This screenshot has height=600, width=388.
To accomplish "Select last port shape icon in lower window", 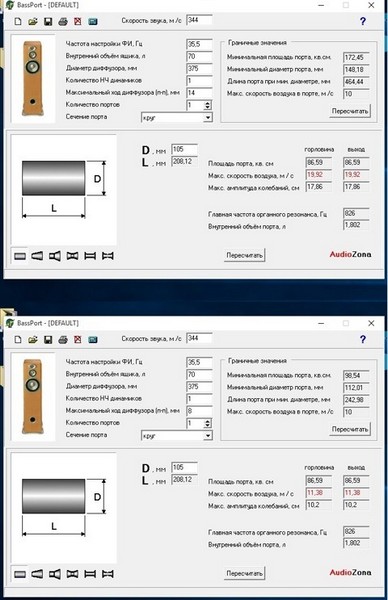I will (108, 574).
